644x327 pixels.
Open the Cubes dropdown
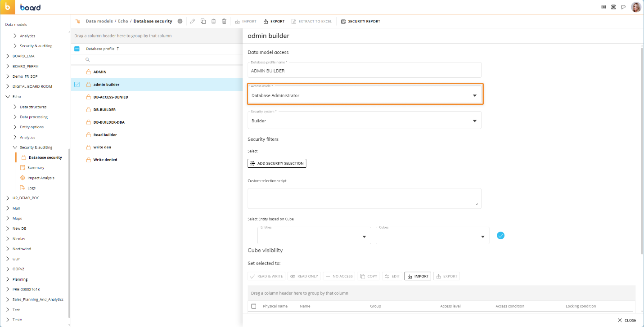point(432,235)
